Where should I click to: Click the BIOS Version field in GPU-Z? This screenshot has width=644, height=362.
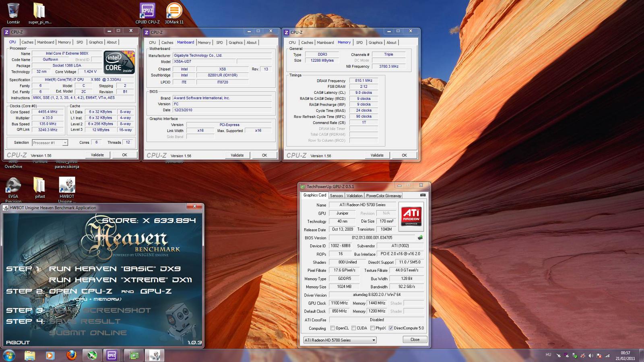[x=372, y=238]
